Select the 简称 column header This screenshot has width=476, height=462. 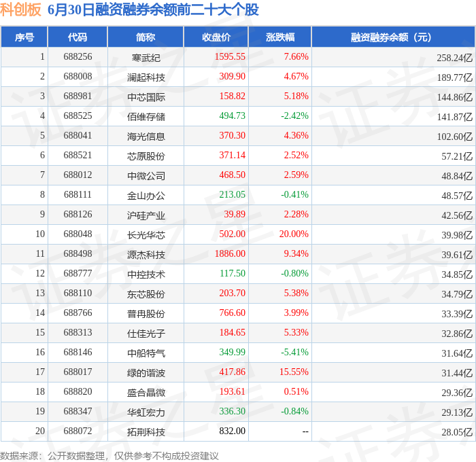(x=146, y=37)
